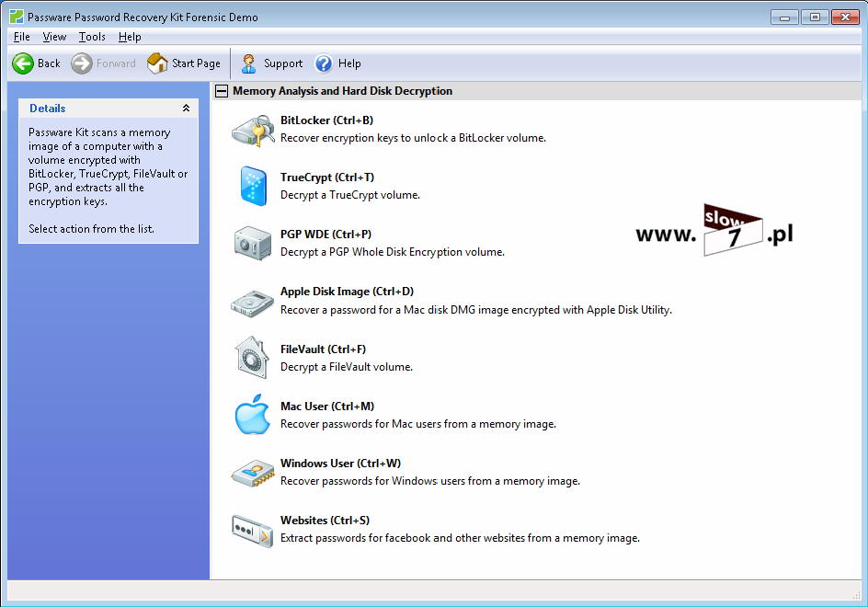Click the Back toolbar label

click(x=49, y=63)
